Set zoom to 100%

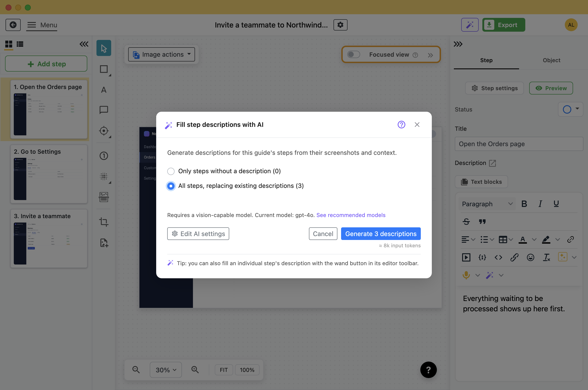(247, 370)
